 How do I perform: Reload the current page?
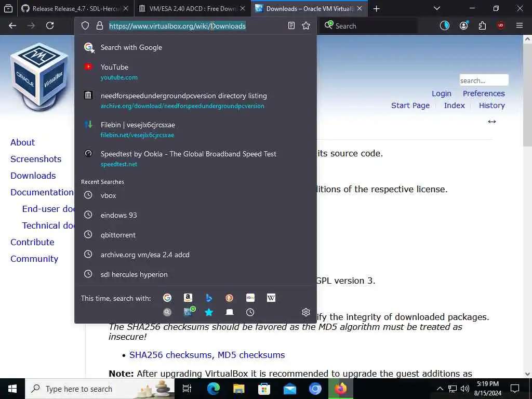50,25
